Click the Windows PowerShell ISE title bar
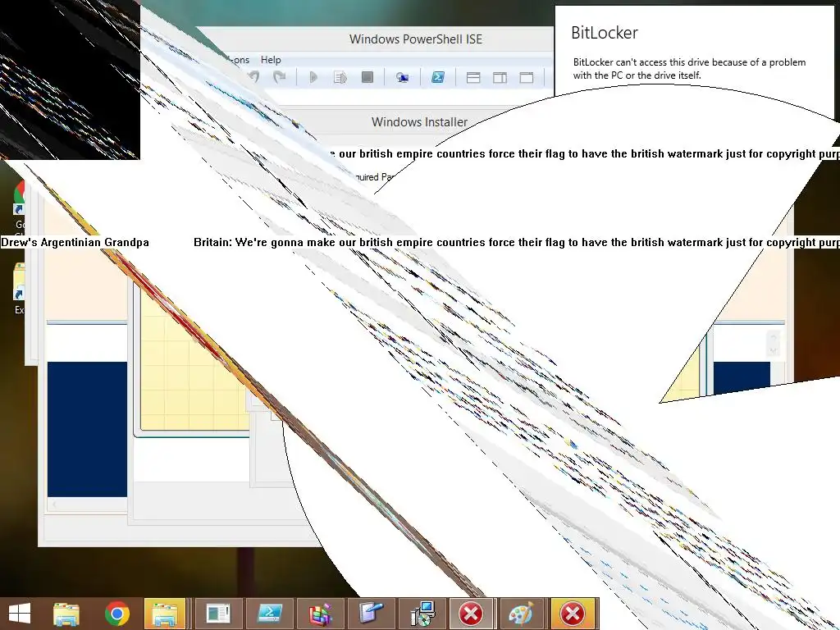 (x=416, y=39)
